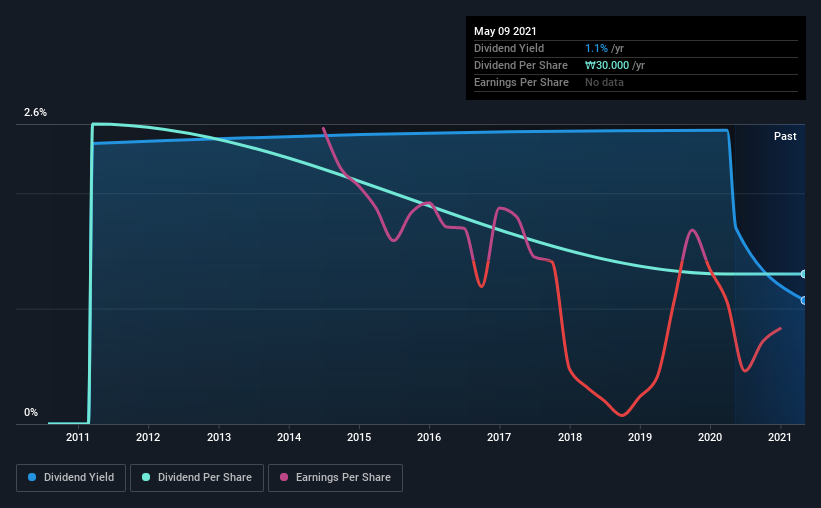Click the May 09 2021 tooltip date
Screen dimensions: 821x508
point(505,31)
